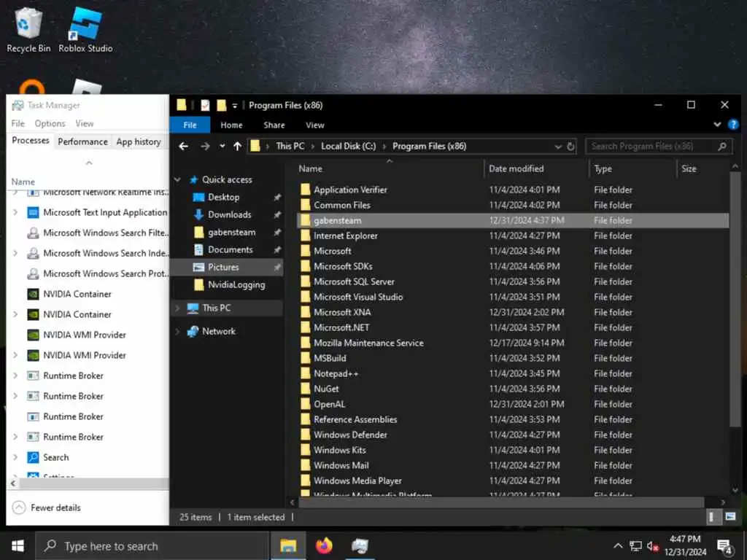
Task: Select the Mozilla Maintenance Service folder
Action: click(368, 343)
